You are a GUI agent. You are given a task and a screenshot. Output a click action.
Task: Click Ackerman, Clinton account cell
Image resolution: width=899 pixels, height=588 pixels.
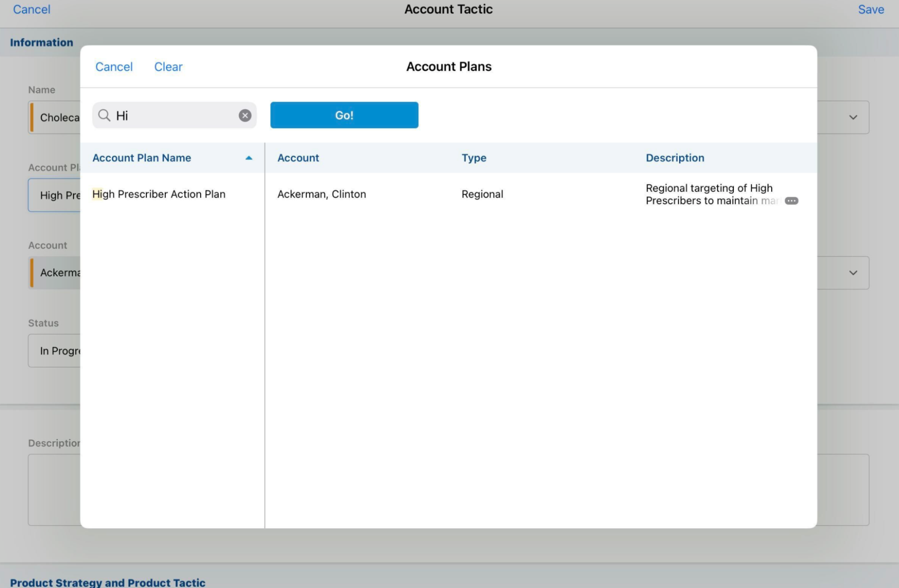tap(322, 194)
